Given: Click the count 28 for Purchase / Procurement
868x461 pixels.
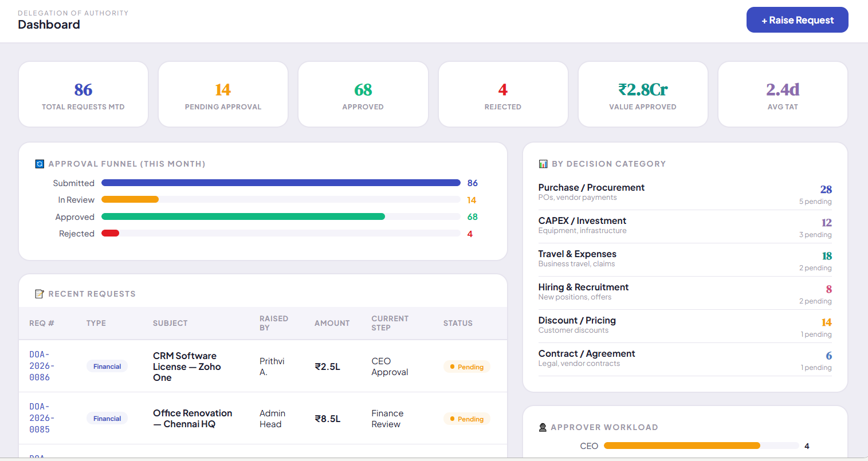Looking at the screenshot, I should [x=826, y=190].
